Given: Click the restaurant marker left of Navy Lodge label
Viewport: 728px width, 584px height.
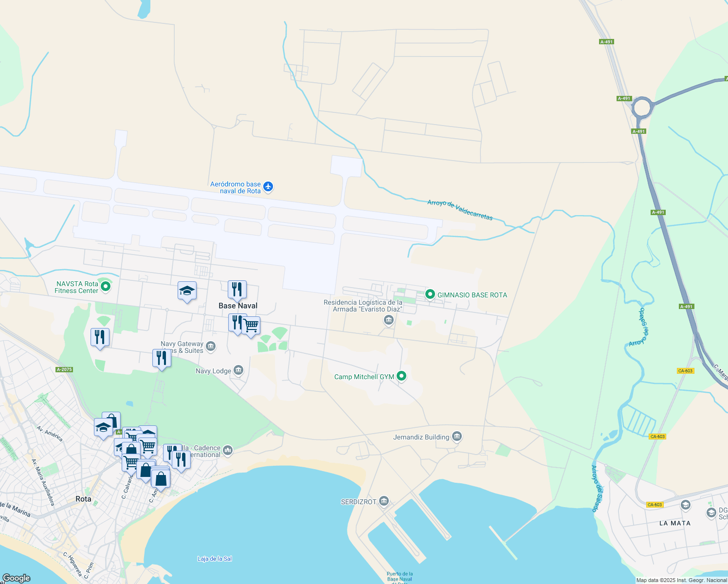Looking at the screenshot, I should click(162, 359).
